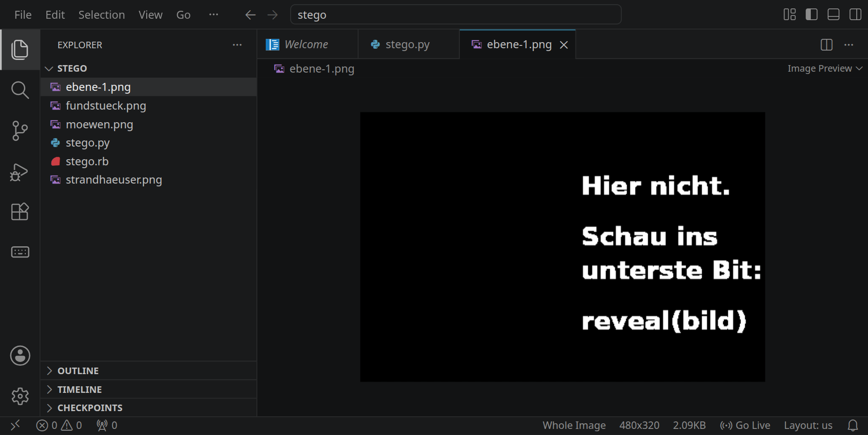Open stego.rb in the explorer
Image resolution: width=868 pixels, height=435 pixels.
(x=148, y=162)
